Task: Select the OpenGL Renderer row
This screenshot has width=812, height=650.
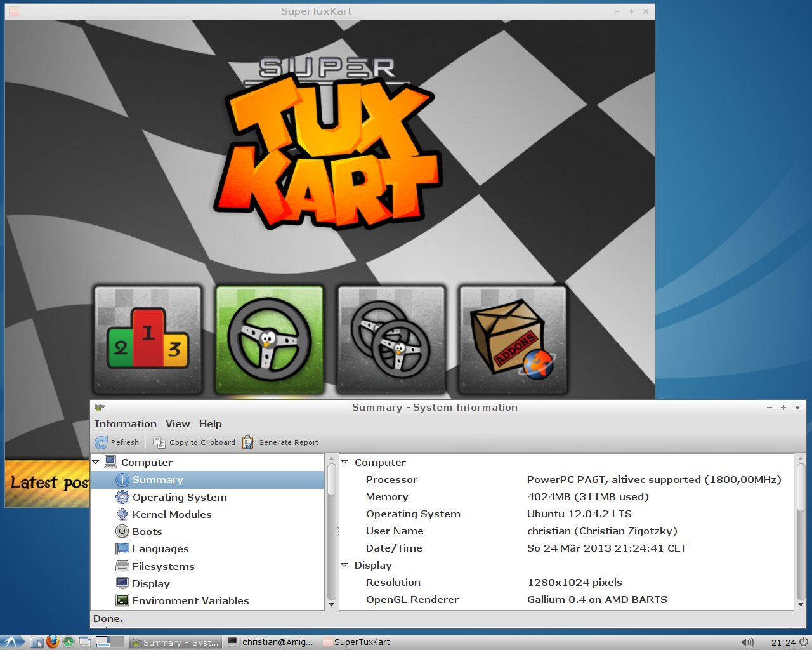Action: point(567,600)
